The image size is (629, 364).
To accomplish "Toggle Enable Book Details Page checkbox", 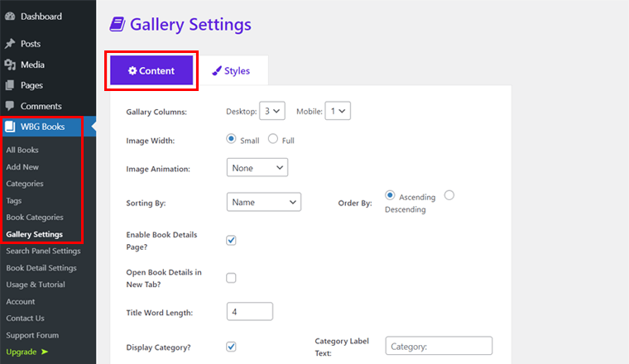I will point(232,240).
